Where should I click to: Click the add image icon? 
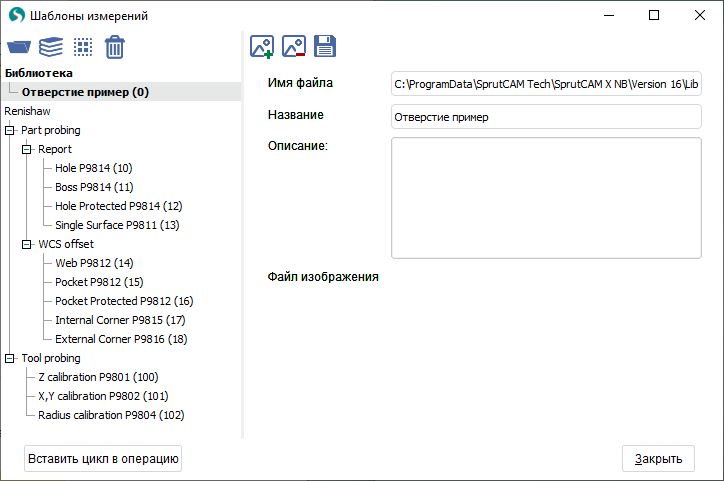tap(262, 46)
